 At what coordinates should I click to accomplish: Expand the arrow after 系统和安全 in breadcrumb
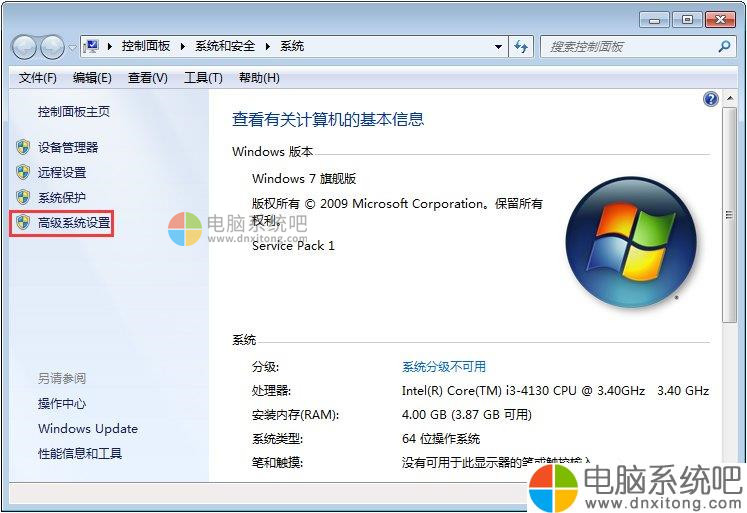[268, 46]
